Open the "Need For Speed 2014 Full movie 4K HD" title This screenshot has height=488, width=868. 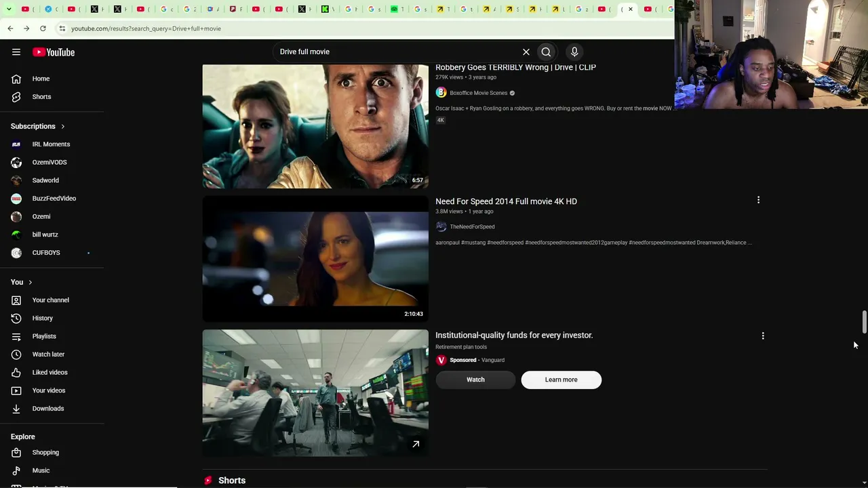[x=506, y=201]
